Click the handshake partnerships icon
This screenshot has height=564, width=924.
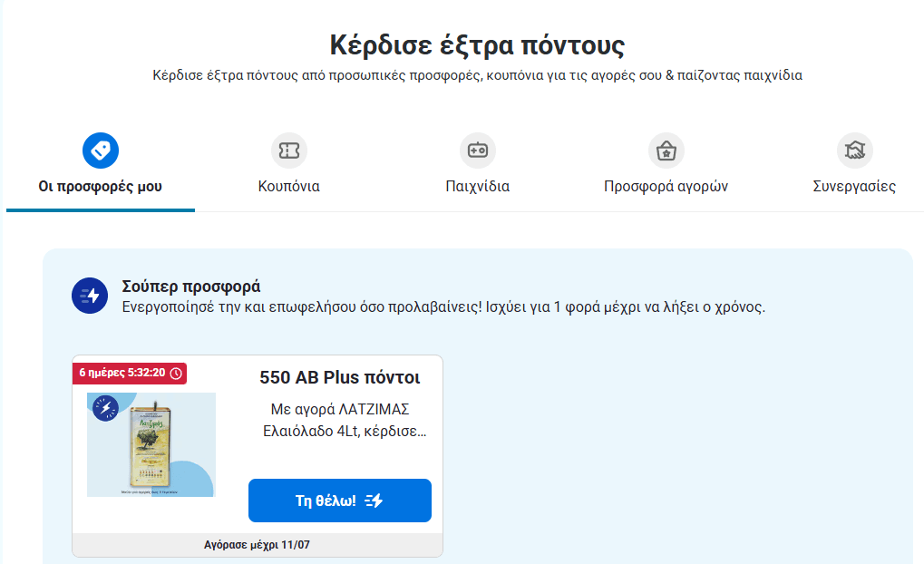point(854,151)
